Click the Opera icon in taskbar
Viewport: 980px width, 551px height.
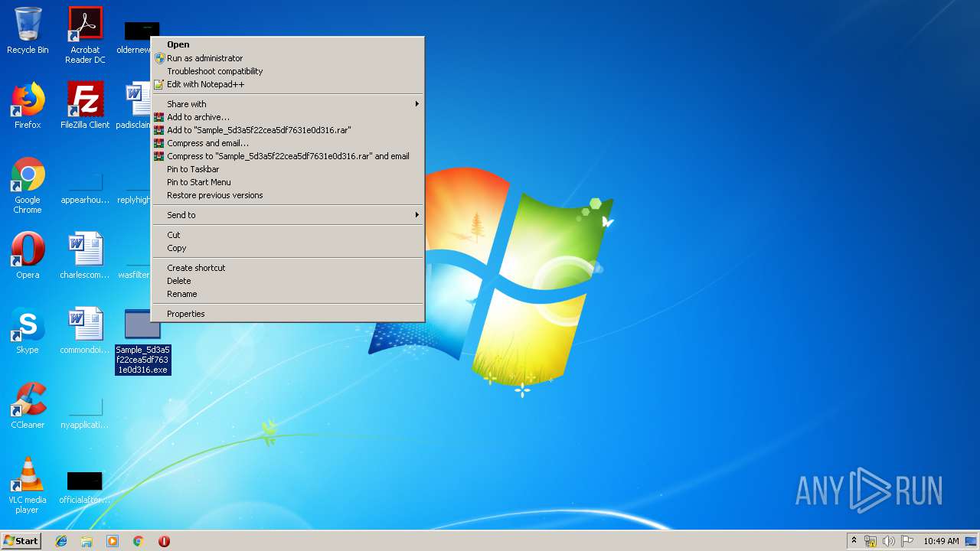[164, 541]
